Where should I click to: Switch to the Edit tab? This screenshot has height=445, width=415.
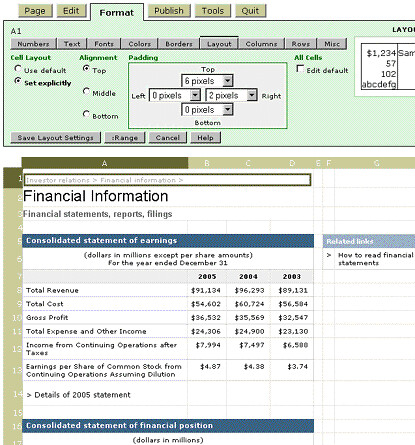[x=71, y=11]
